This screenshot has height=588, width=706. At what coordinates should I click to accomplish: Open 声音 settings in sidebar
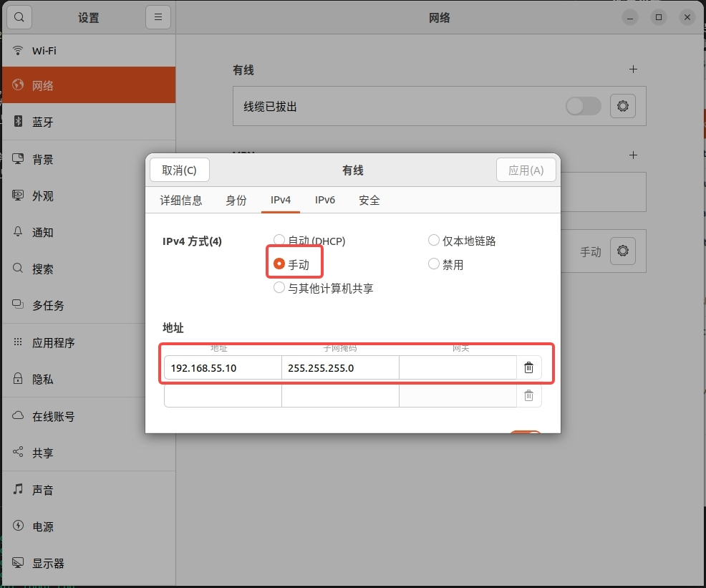point(89,490)
